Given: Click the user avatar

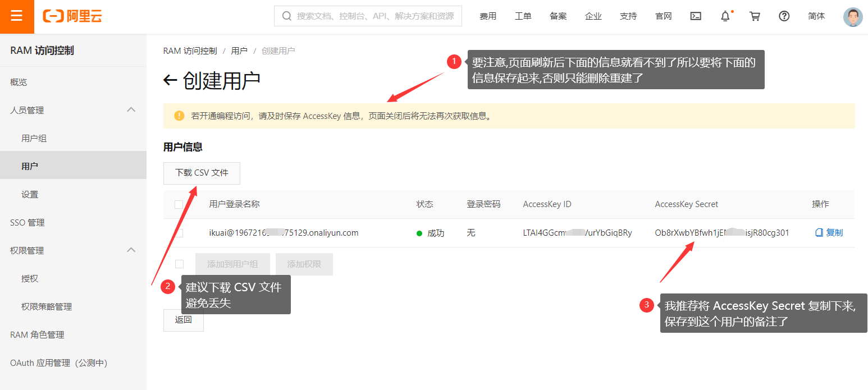Looking at the screenshot, I should (853, 17).
